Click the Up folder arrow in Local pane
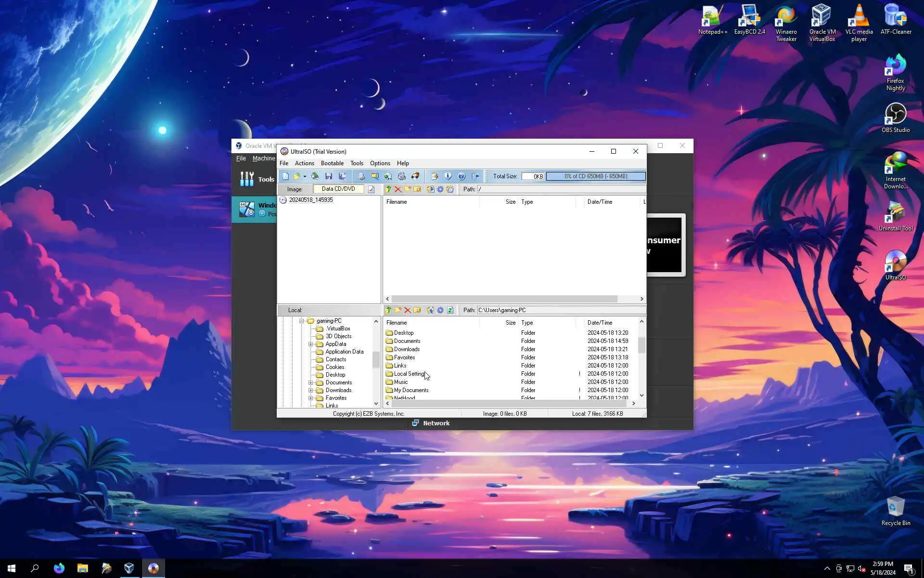924x578 pixels. 388,310
